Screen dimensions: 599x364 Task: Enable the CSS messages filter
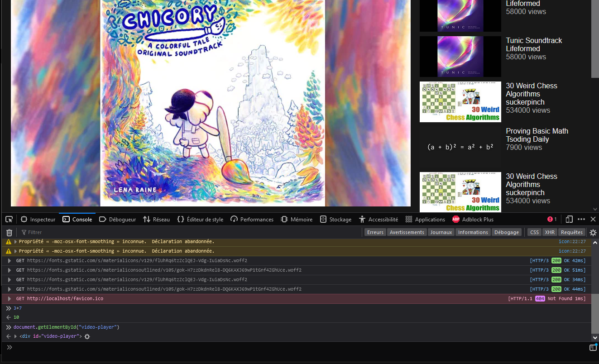pyautogui.click(x=534, y=232)
